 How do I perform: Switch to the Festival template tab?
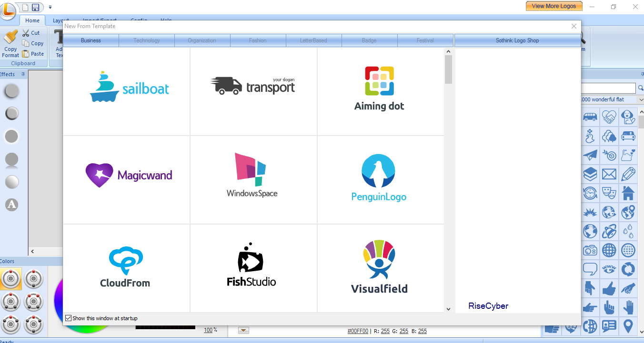[x=425, y=40]
